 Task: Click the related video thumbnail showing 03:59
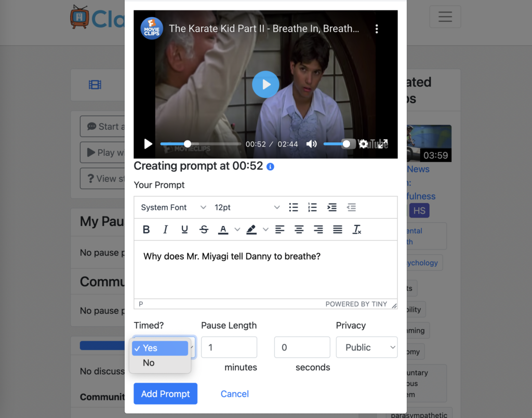[429, 143]
